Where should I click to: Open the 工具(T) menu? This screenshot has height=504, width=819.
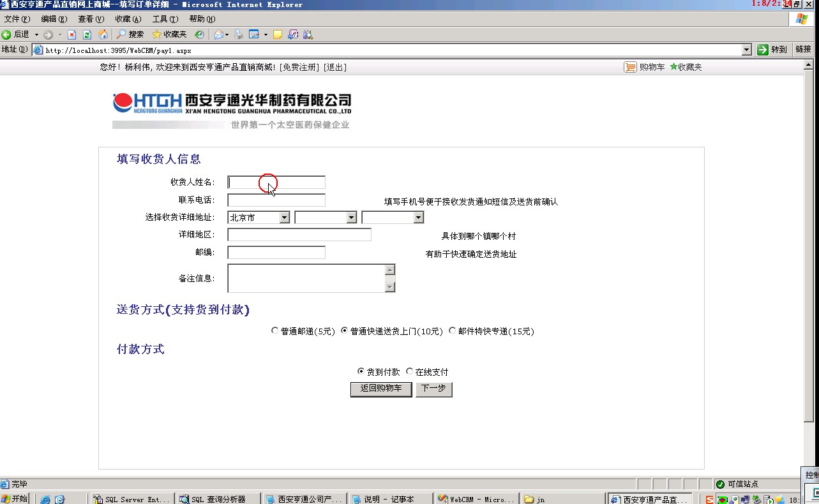coord(165,19)
